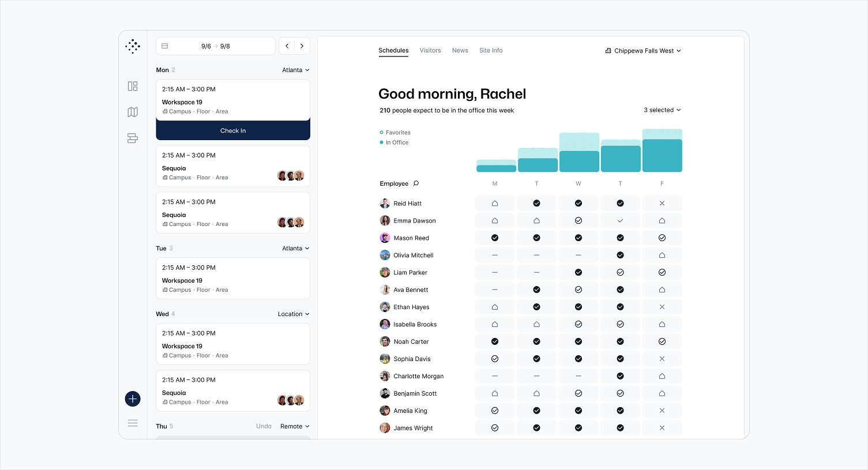Click Benjamin Scott's profile avatar

coord(385,393)
